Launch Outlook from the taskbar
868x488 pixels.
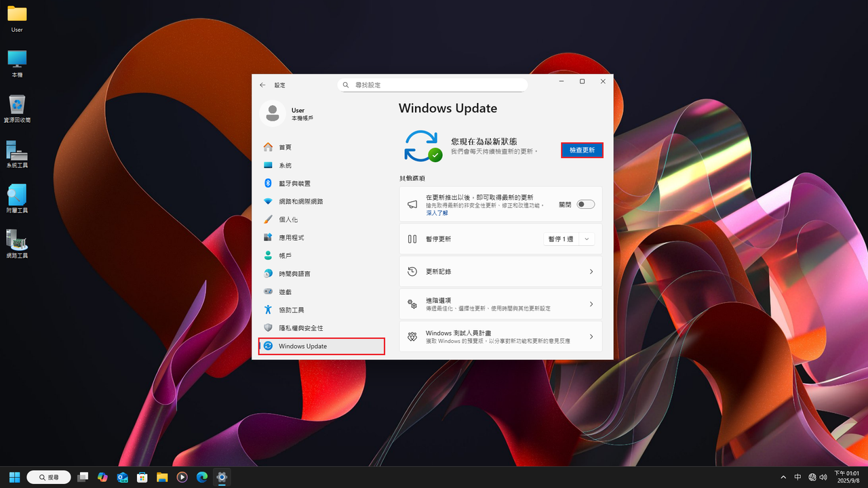123,477
